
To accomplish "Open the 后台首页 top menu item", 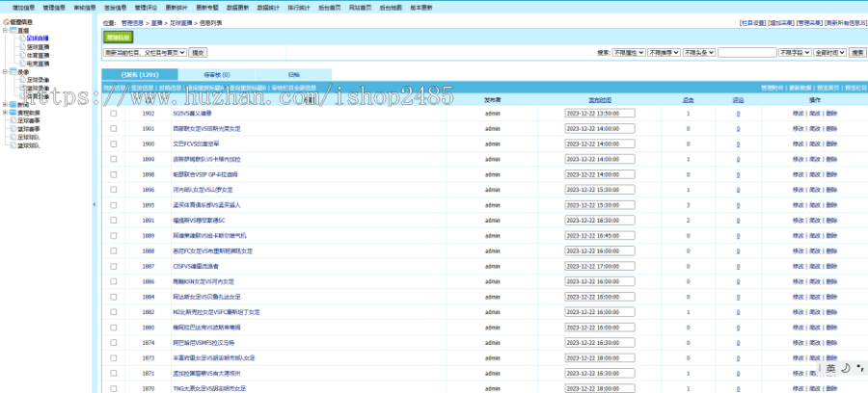I will click(x=330, y=8).
